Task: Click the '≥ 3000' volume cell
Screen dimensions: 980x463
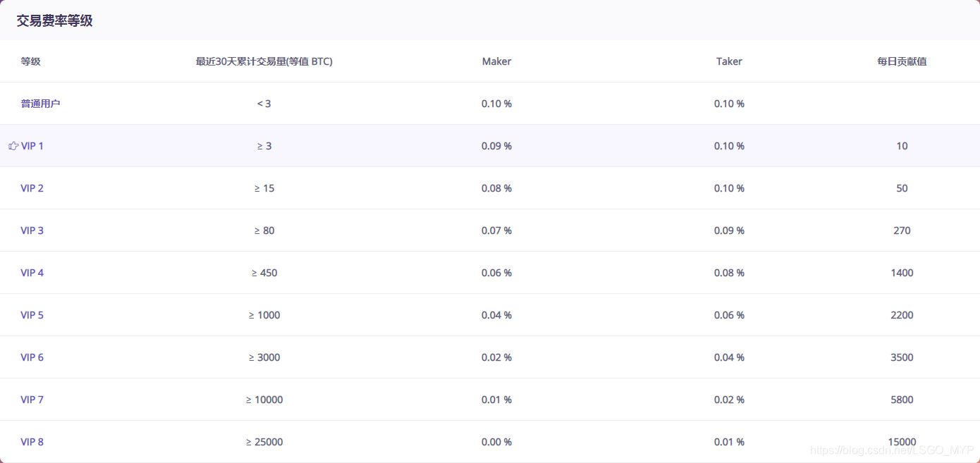Action: coord(264,357)
